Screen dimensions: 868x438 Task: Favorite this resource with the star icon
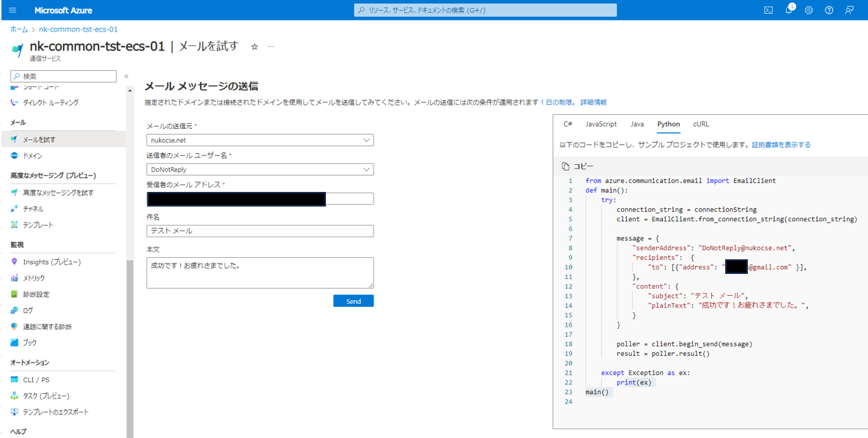[255, 47]
